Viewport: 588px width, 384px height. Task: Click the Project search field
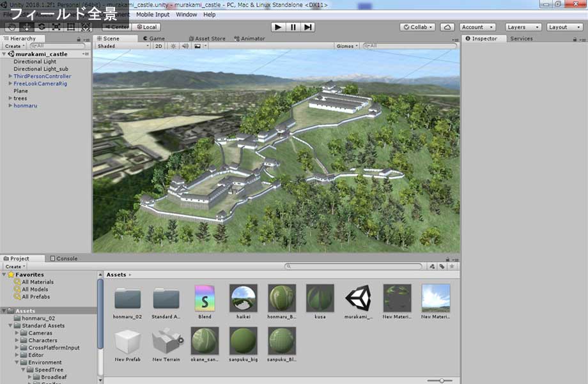click(353, 266)
